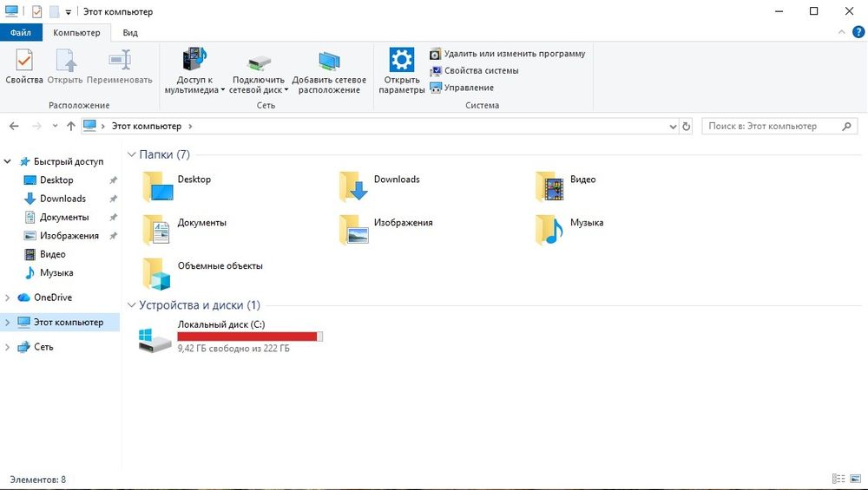Screen dimensions: 868x490
Task: Click the Add network location (Добавить сетевое расположение) icon
Action: (x=329, y=61)
